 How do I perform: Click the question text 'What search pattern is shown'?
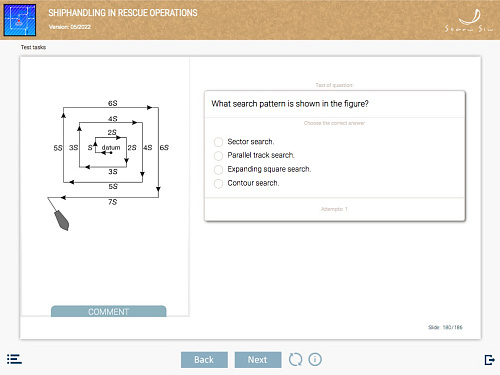click(290, 104)
